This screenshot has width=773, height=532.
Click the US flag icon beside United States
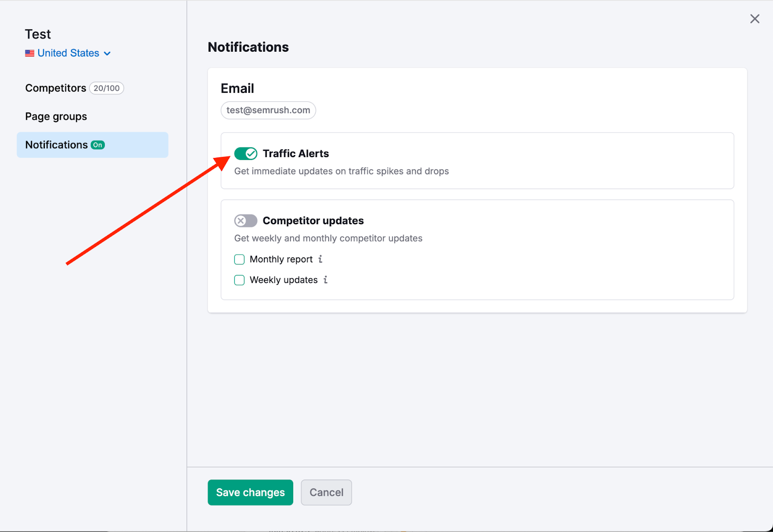click(29, 53)
